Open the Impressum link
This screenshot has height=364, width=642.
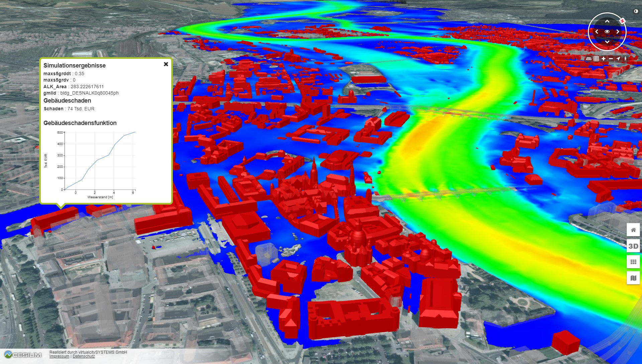tap(59, 357)
